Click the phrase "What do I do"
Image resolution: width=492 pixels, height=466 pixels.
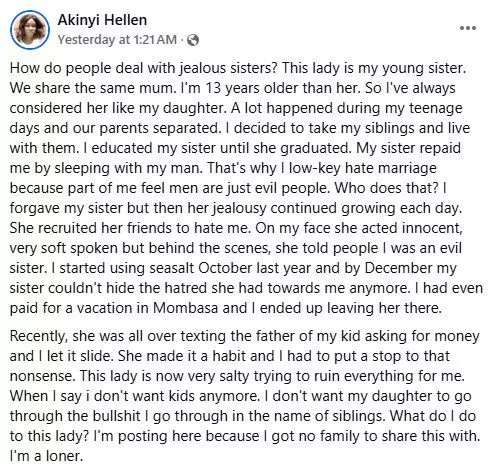pyautogui.click(x=433, y=416)
